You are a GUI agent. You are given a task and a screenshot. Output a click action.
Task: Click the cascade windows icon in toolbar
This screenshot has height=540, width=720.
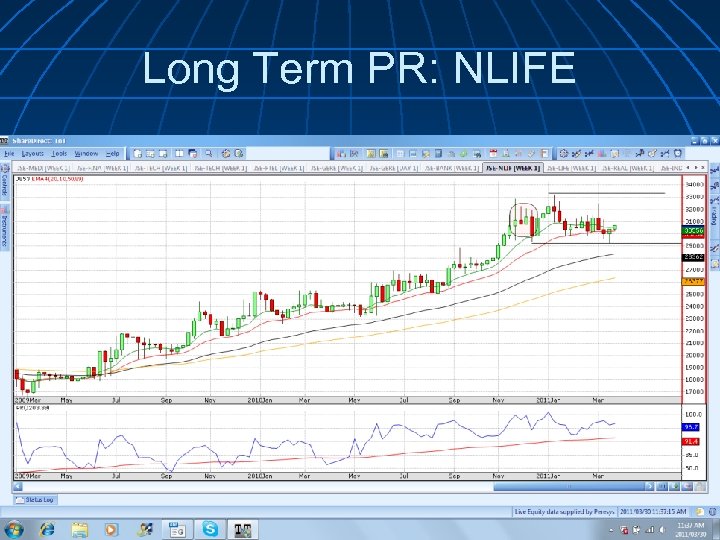[x=193, y=154]
